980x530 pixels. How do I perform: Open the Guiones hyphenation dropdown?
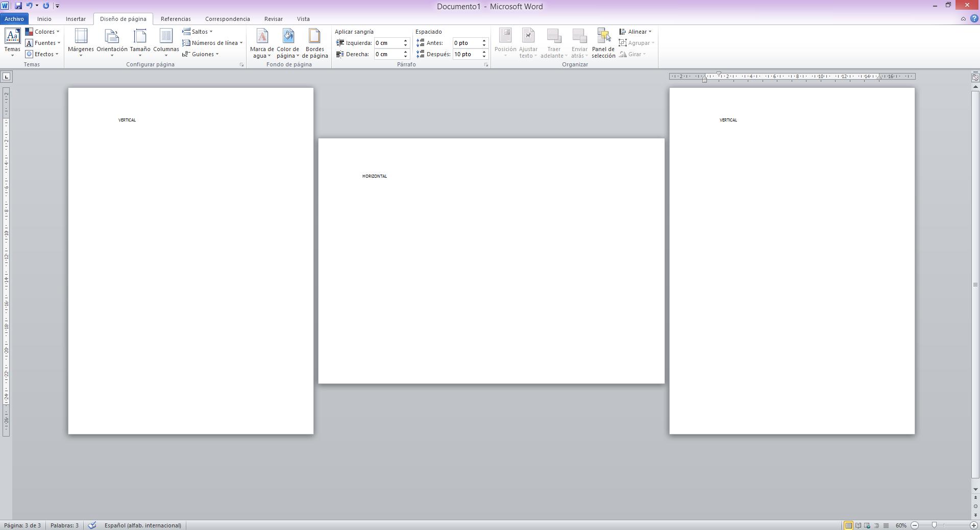coord(201,54)
